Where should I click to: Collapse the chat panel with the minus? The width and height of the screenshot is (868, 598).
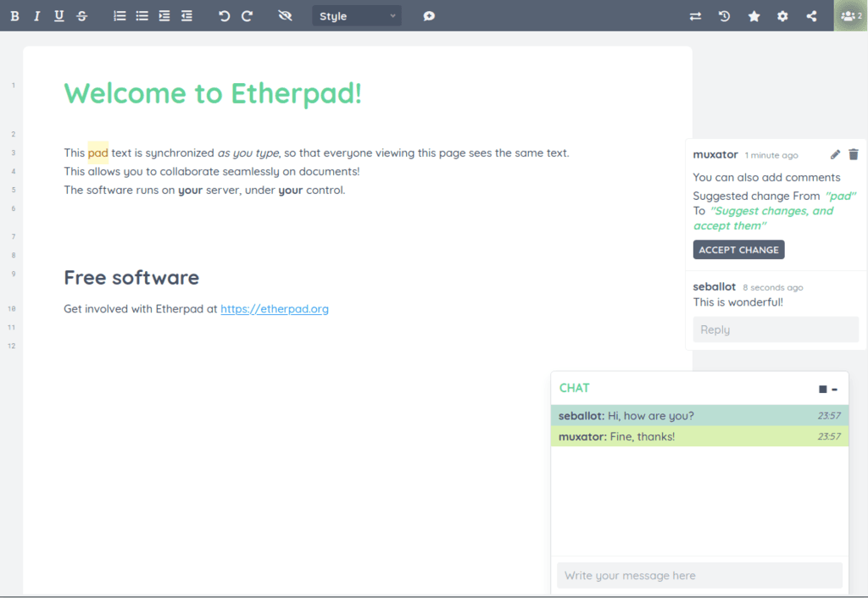tap(834, 388)
